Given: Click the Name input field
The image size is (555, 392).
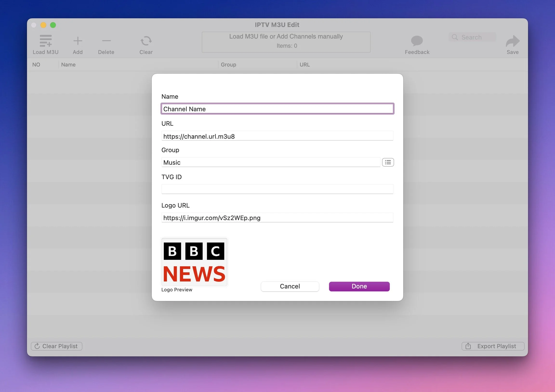Looking at the screenshot, I should coord(277,109).
